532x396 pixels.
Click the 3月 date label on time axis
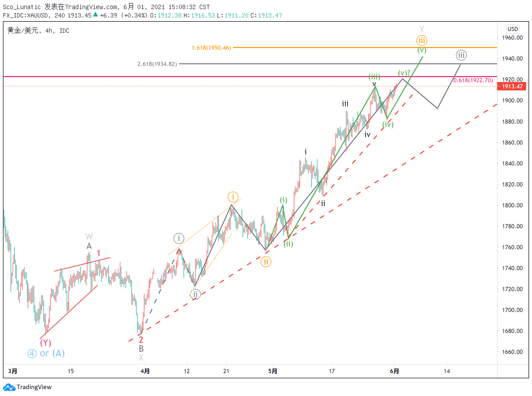coord(13,371)
